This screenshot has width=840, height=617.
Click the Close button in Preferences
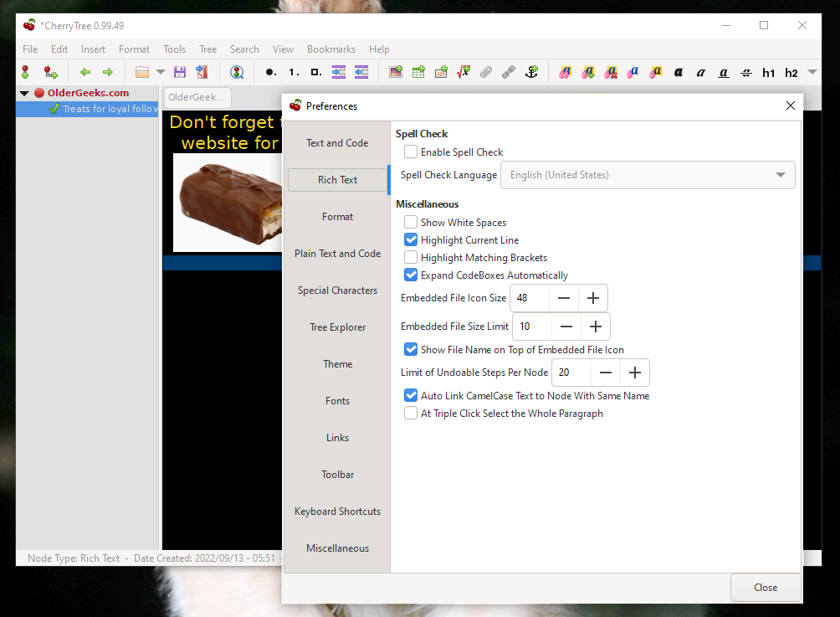tap(766, 588)
